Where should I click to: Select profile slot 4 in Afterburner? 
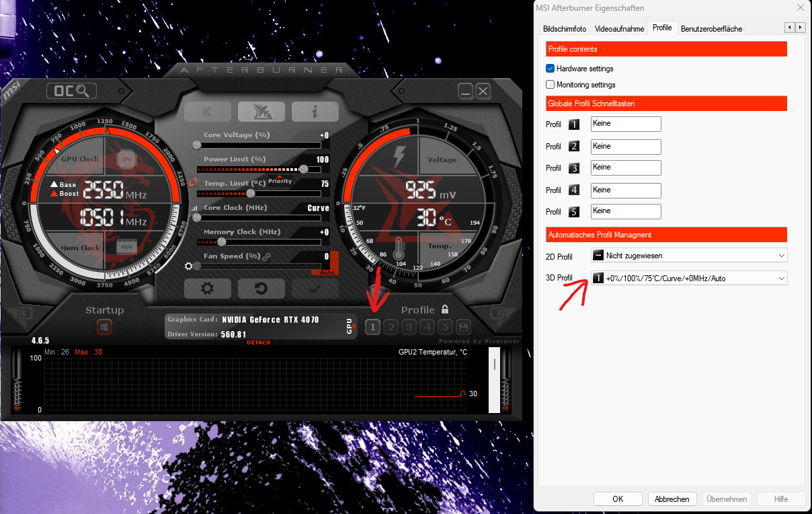[x=428, y=328]
